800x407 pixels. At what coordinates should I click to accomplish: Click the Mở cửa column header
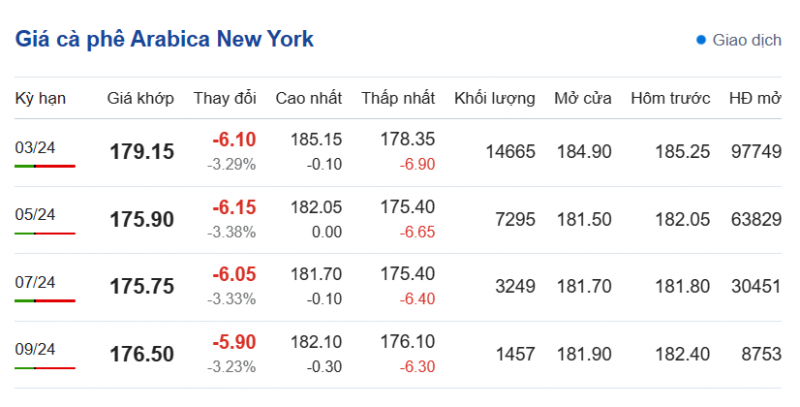(x=583, y=98)
